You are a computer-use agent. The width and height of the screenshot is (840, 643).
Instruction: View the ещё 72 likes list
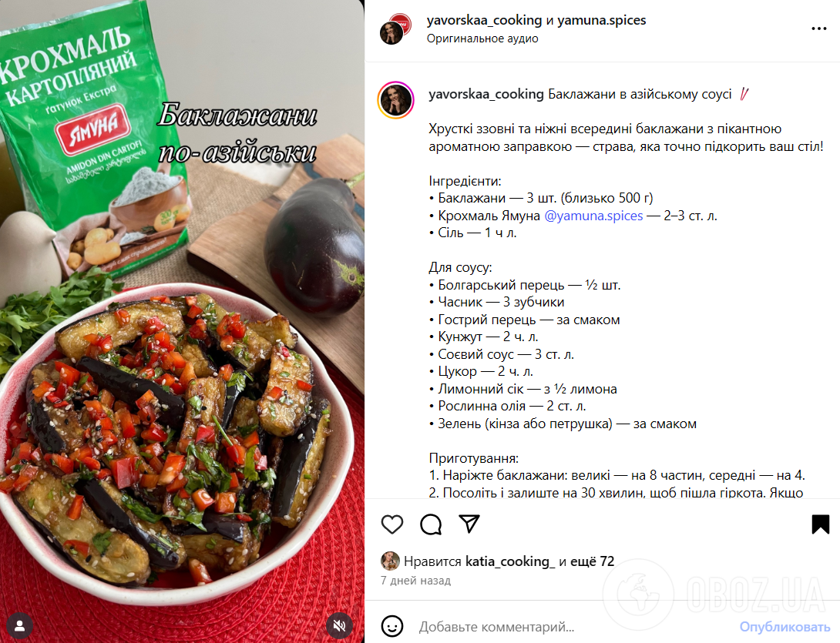592,561
